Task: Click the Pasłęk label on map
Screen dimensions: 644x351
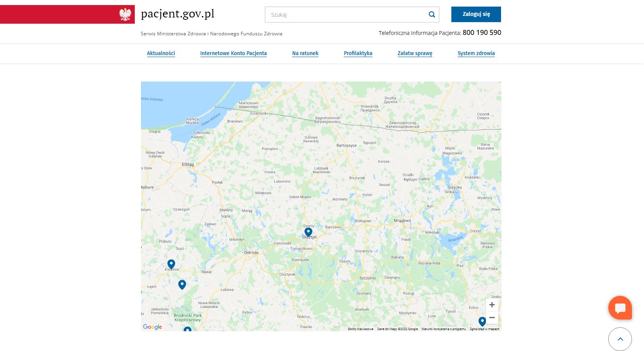Action: click(x=218, y=182)
